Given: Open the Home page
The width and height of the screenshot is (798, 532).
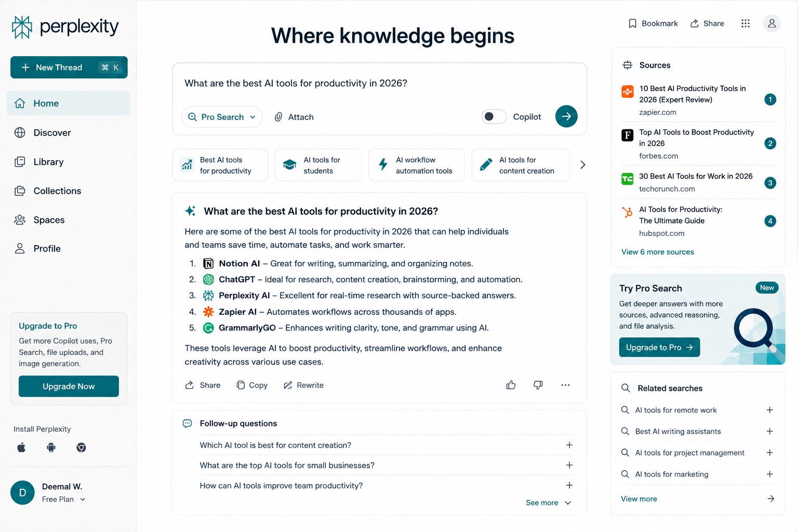Looking at the screenshot, I should [69, 103].
